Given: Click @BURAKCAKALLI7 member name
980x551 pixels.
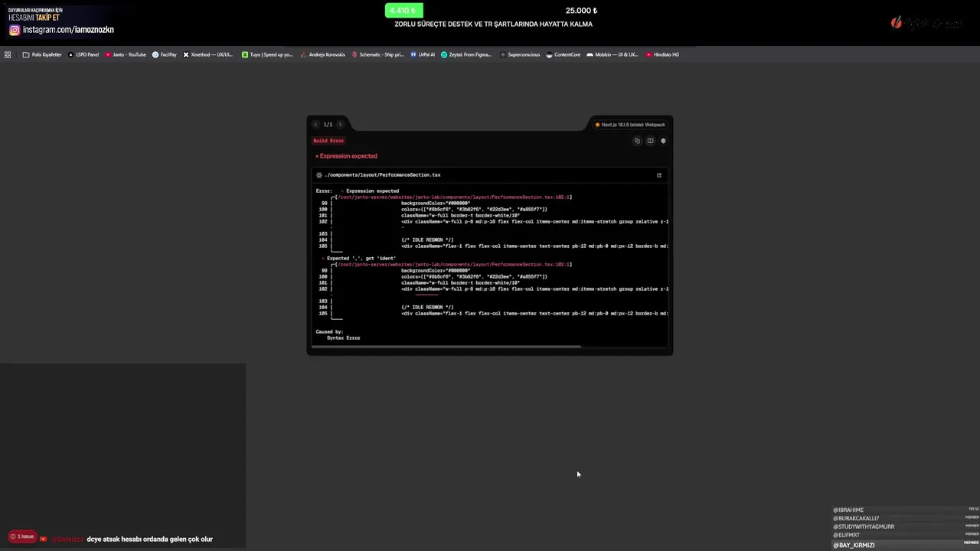Looking at the screenshot, I should [x=856, y=518].
